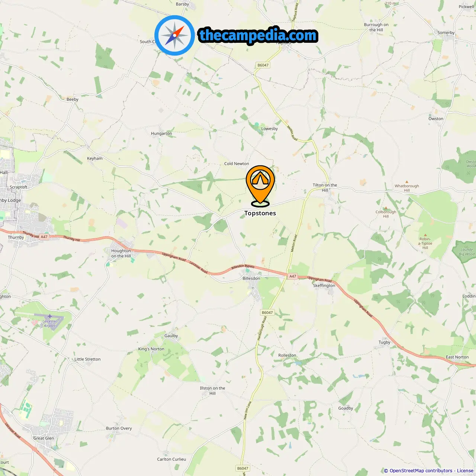The height and width of the screenshot is (476, 476).
Task: Click the Robin-a-Tiptoe Hill peak marker
Action: tap(425, 235)
